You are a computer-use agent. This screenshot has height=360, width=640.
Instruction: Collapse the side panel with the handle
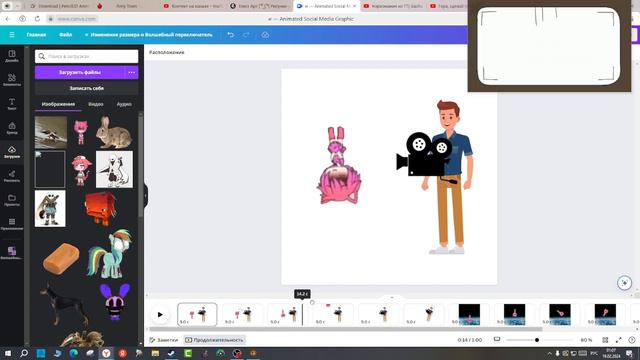pyautogui.click(x=145, y=196)
